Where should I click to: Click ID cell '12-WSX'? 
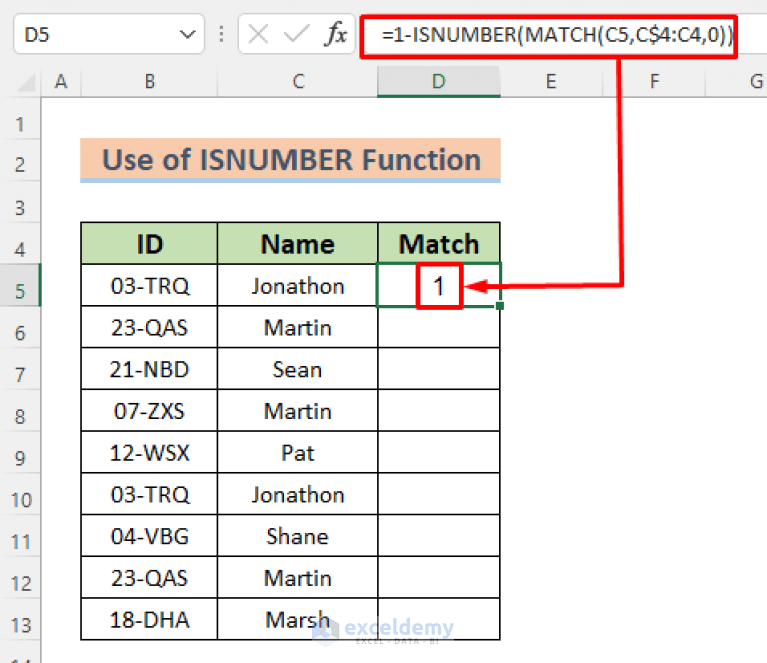[x=149, y=452]
